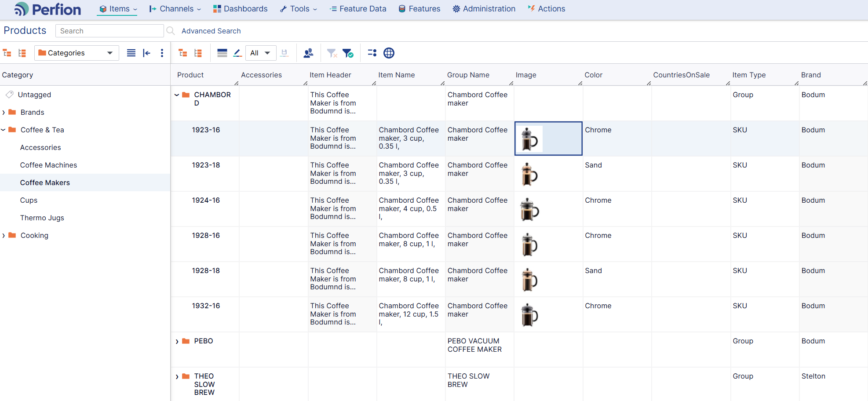This screenshot has width=868, height=401.
Task: Open the All view dropdown
Action: tap(260, 53)
